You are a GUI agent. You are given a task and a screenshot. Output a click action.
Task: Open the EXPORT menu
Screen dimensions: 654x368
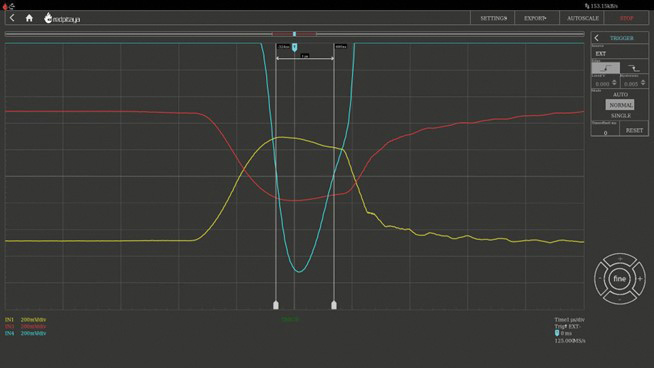536,18
